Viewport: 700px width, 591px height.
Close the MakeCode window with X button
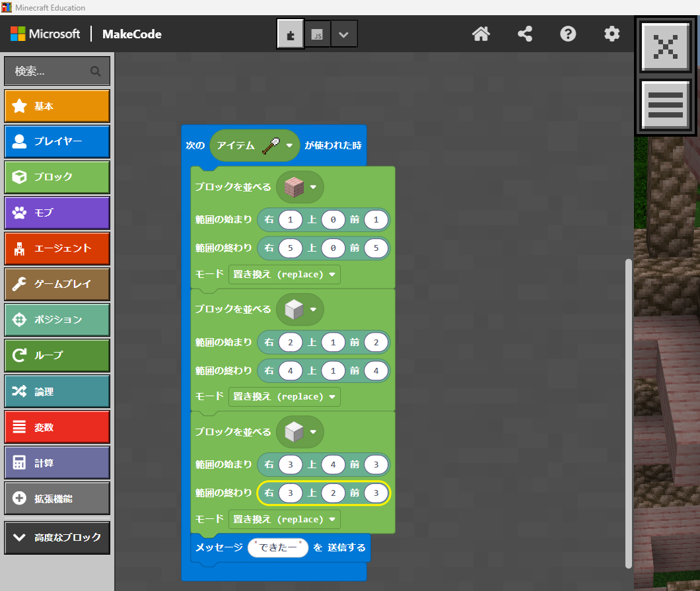[x=665, y=46]
